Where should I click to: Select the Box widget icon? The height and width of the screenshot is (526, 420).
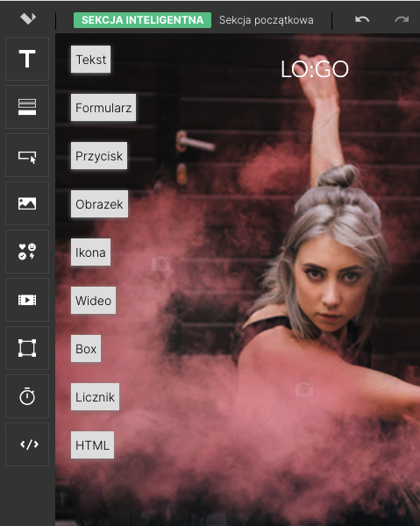[x=27, y=348]
